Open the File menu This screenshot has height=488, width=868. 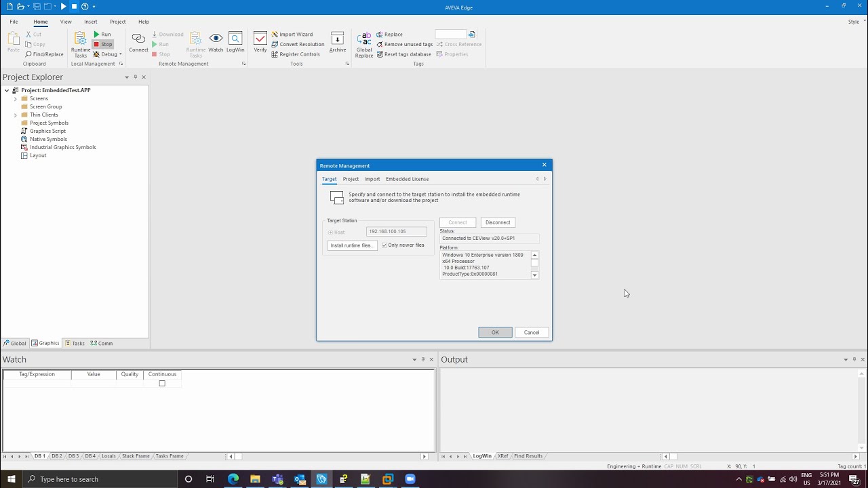(x=14, y=22)
